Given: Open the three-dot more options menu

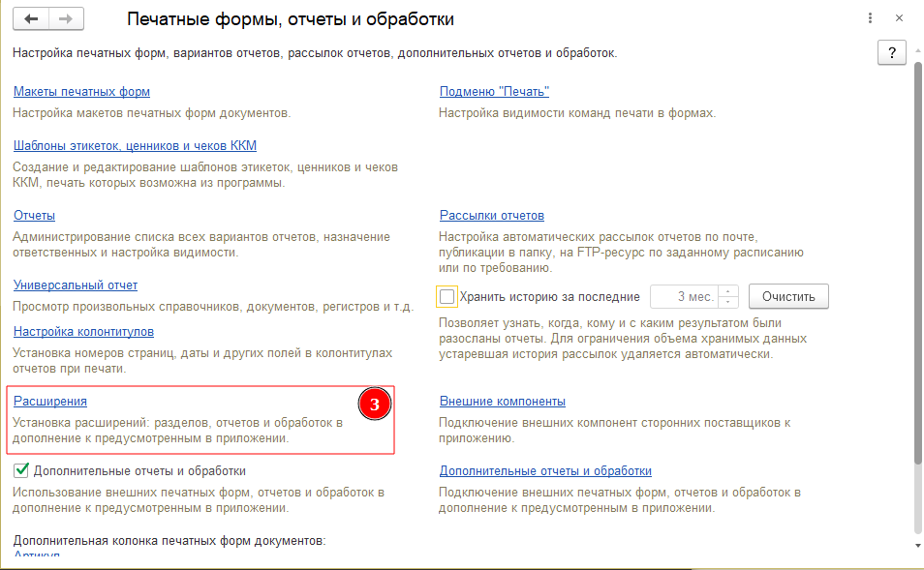Looking at the screenshot, I should [870, 18].
